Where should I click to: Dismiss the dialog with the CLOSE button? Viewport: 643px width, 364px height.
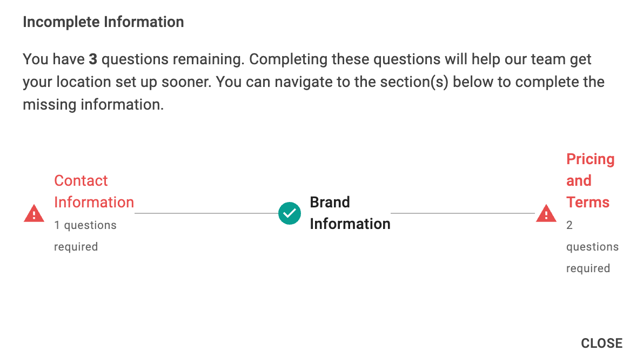pyautogui.click(x=601, y=343)
